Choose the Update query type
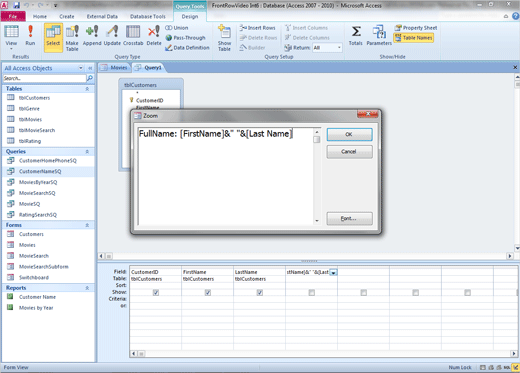This screenshot has width=520, height=373. [112, 35]
